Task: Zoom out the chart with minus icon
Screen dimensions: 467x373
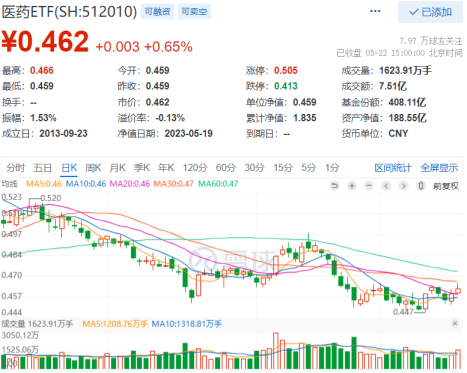Action: pyautogui.click(x=369, y=186)
